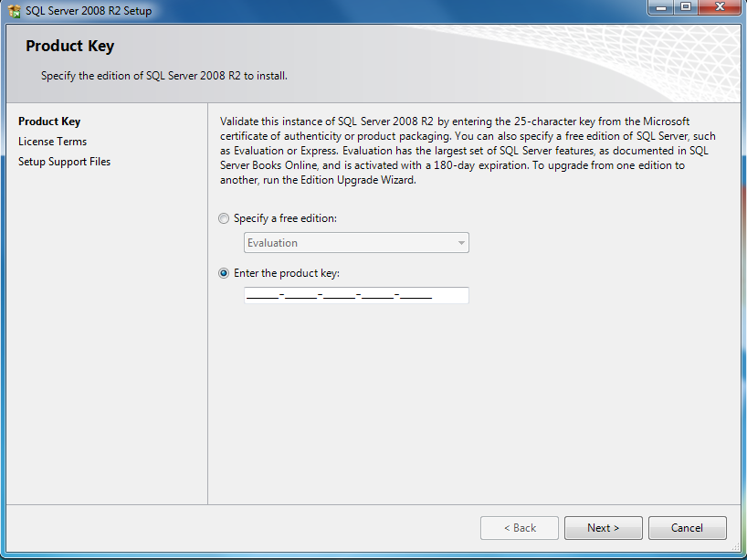Open the Evaluation edition dropdown
Viewport: 747px width, 560px height.
356,243
